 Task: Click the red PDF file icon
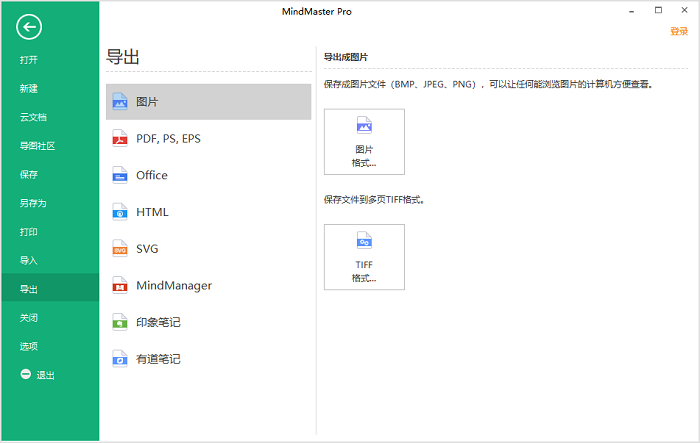point(120,138)
